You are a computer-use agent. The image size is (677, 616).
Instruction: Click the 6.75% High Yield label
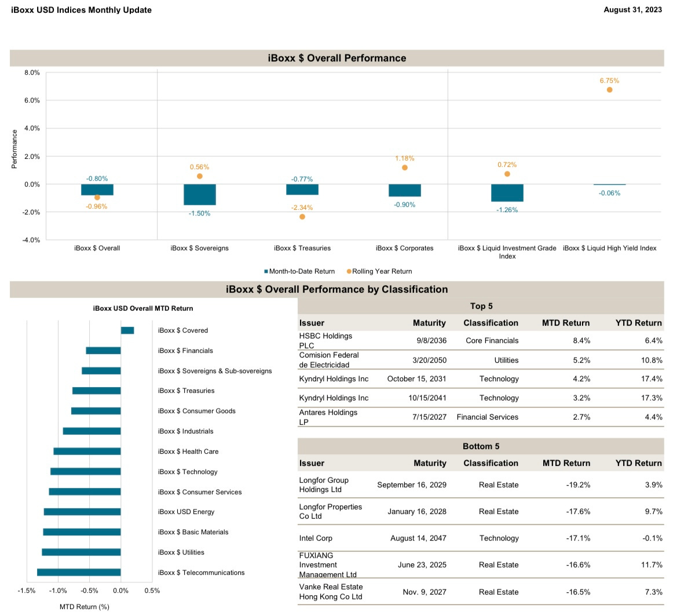click(x=609, y=81)
